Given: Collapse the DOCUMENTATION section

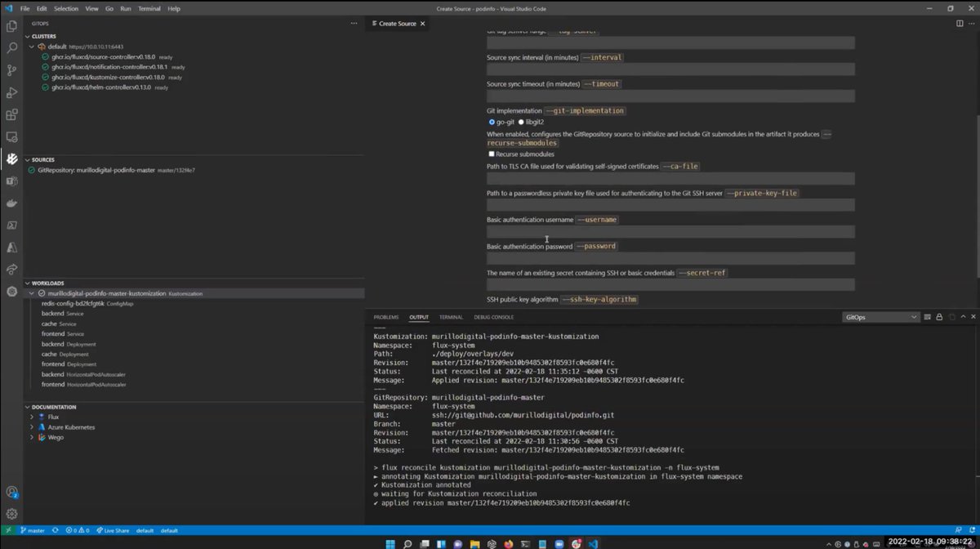Looking at the screenshot, I should (28, 407).
